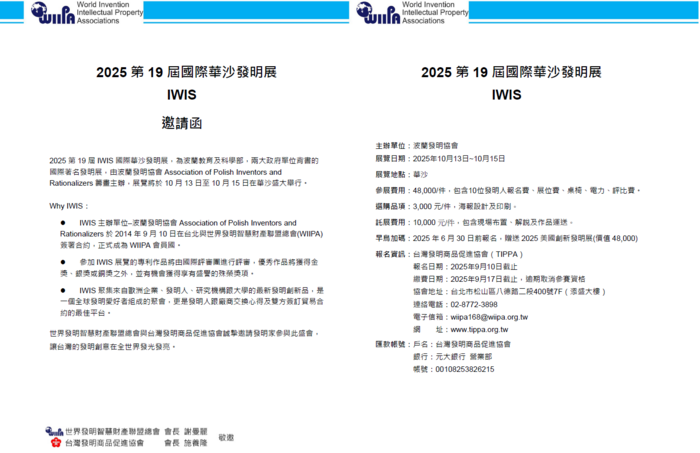Click the 參展費用 48,000/件 line
700x453 pixels.
508,190
